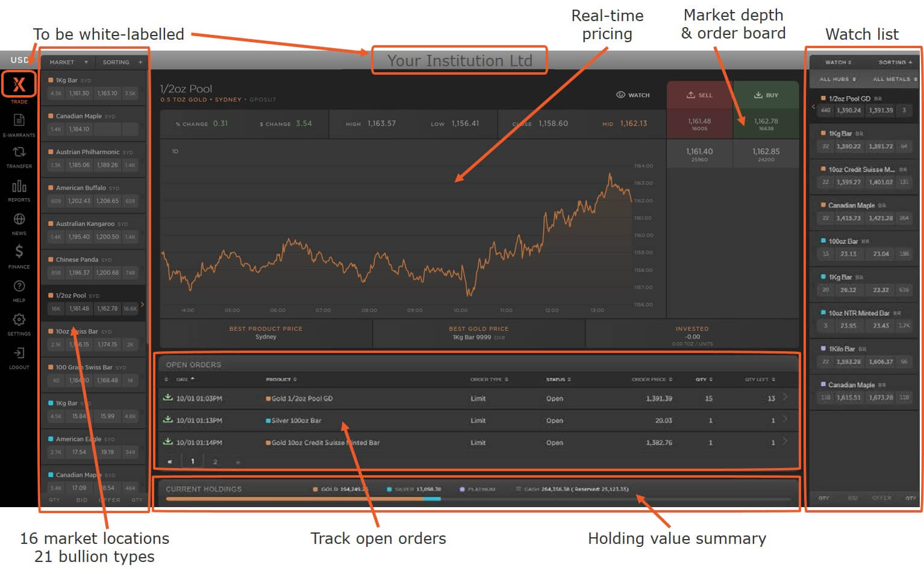Click the USD currency selector

19,60
